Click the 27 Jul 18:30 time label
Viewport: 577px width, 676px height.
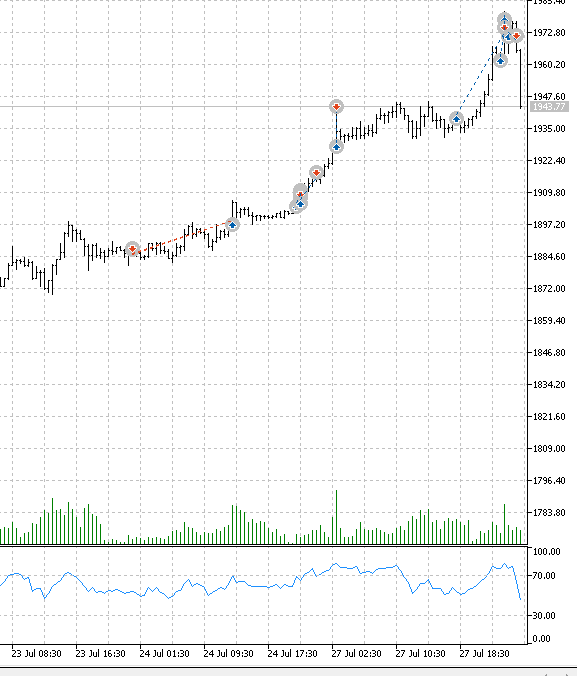[484, 654]
